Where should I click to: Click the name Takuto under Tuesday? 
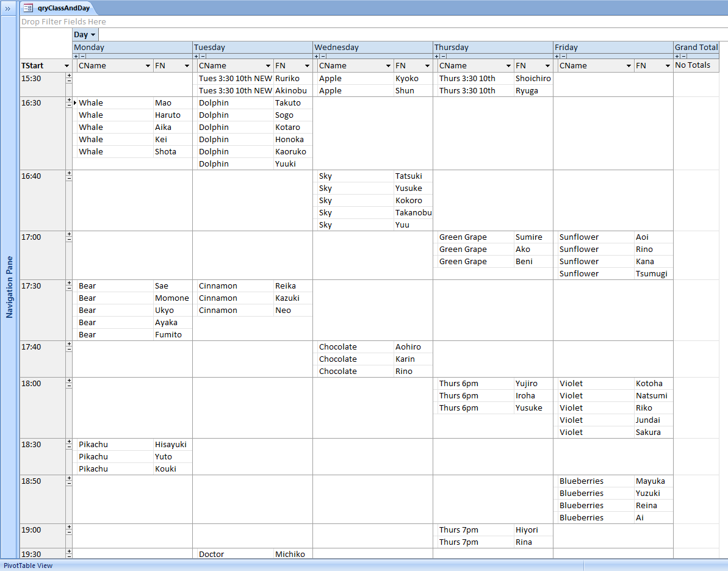(288, 103)
